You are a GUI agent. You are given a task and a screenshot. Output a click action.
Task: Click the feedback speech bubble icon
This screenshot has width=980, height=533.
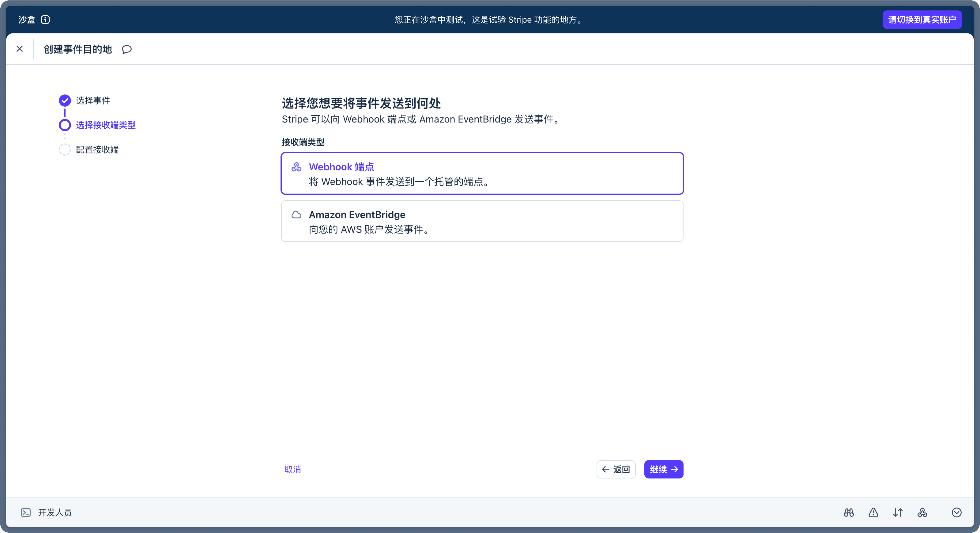(x=127, y=49)
